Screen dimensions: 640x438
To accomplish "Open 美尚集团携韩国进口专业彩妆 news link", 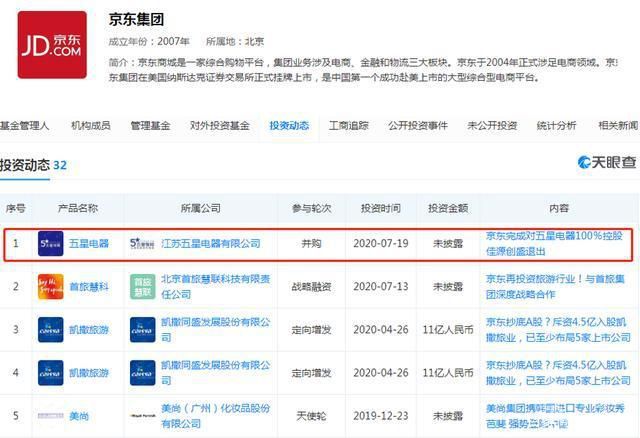I will [x=555, y=416].
